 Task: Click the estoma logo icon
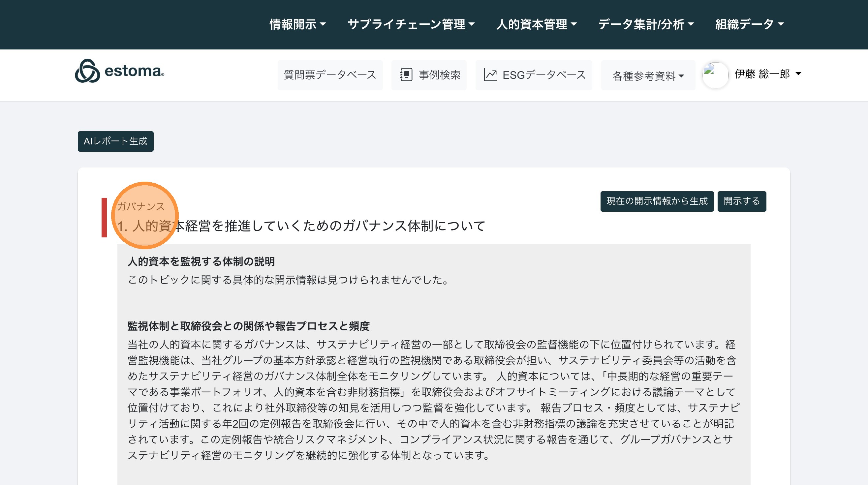click(87, 71)
